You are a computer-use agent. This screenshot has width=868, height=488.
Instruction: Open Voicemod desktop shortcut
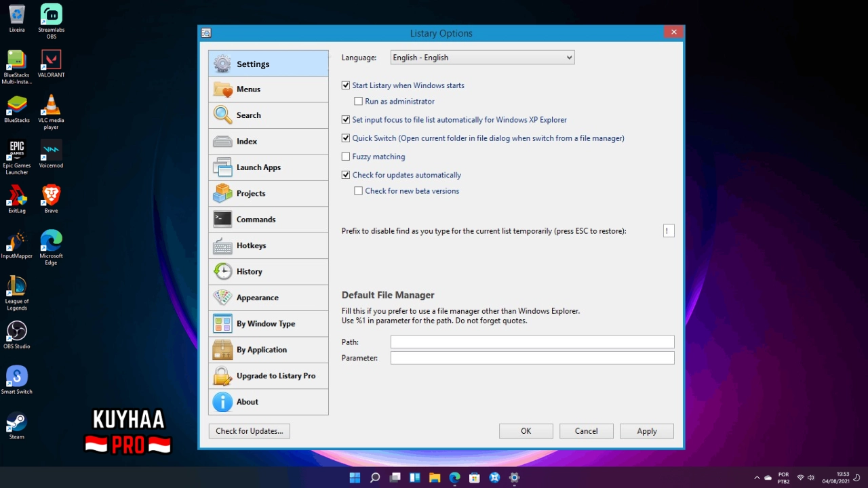(x=51, y=154)
